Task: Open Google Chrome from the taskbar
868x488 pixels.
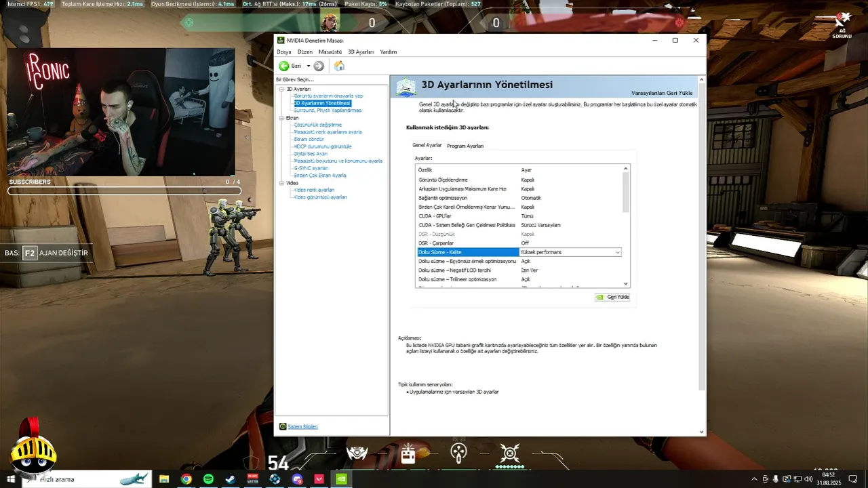Action: coord(186,479)
